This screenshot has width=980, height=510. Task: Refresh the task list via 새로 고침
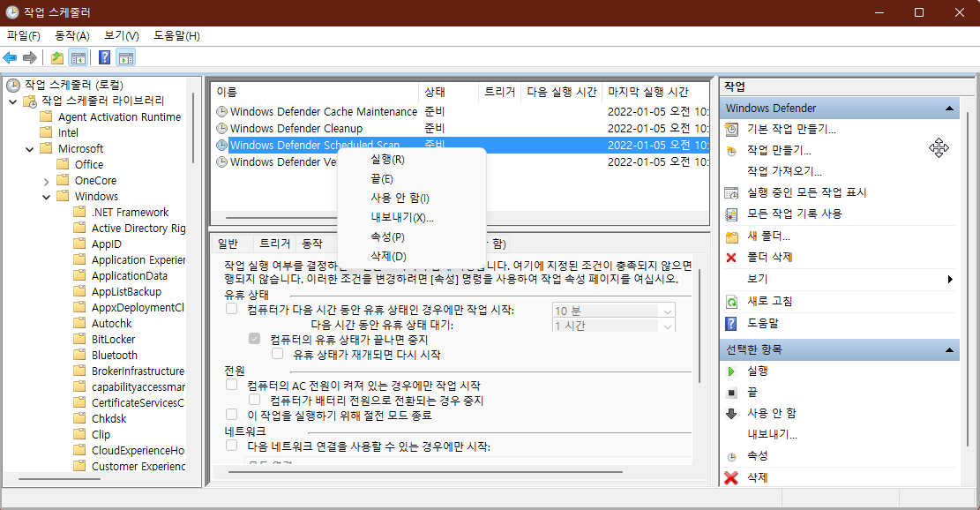[771, 301]
